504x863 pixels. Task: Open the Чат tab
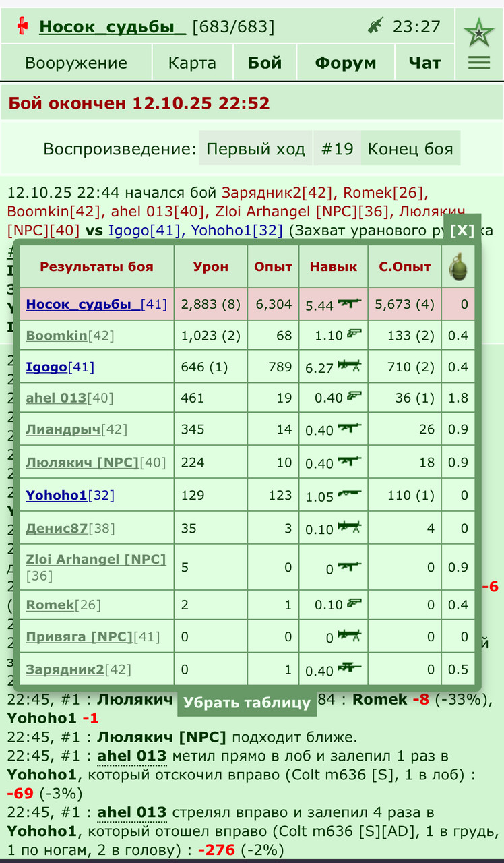coord(424,63)
